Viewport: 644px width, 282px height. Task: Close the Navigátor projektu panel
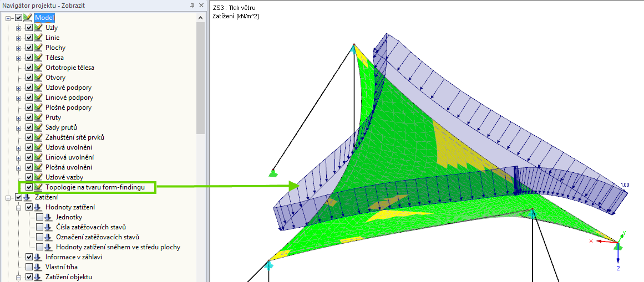coord(201,6)
